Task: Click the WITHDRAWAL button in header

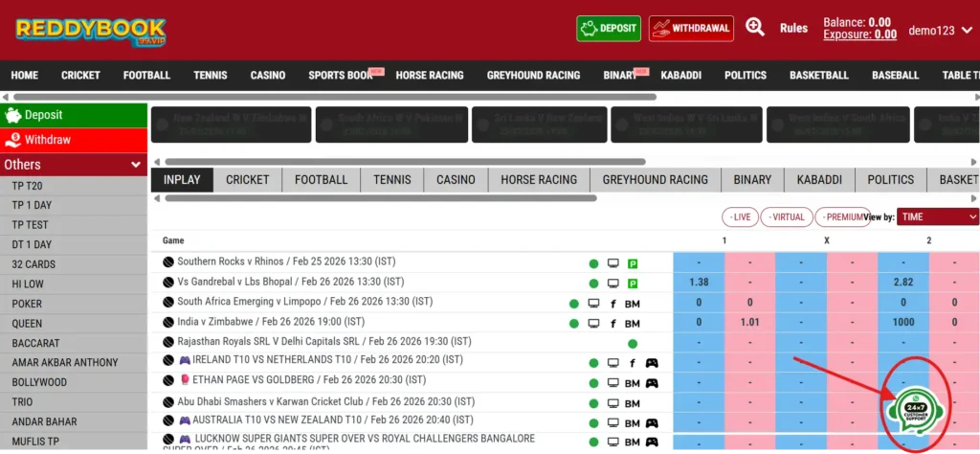Action: coord(690,29)
